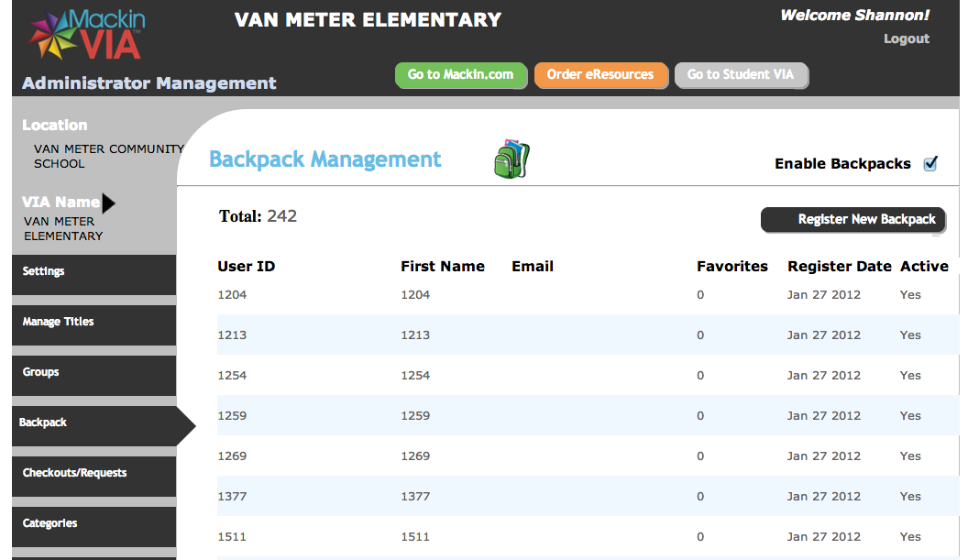Screen dimensions: 968x560
Task: Open Manage Titles section
Action: [93, 323]
